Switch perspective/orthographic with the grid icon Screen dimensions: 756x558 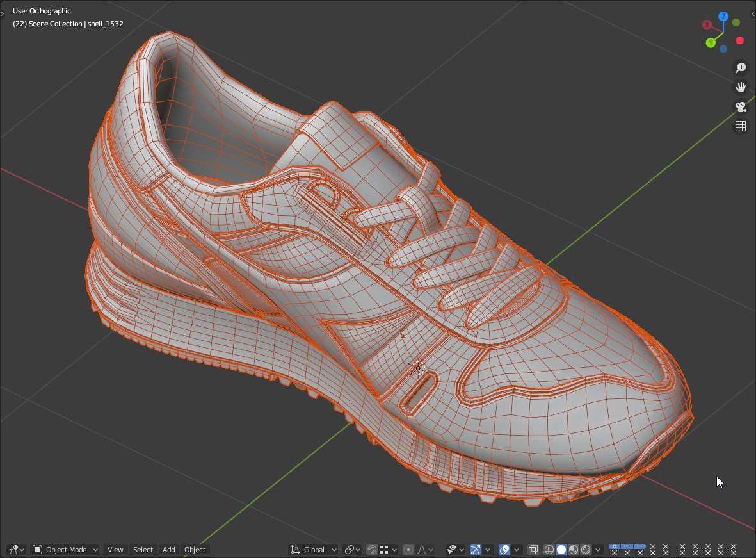tap(741, 126)
